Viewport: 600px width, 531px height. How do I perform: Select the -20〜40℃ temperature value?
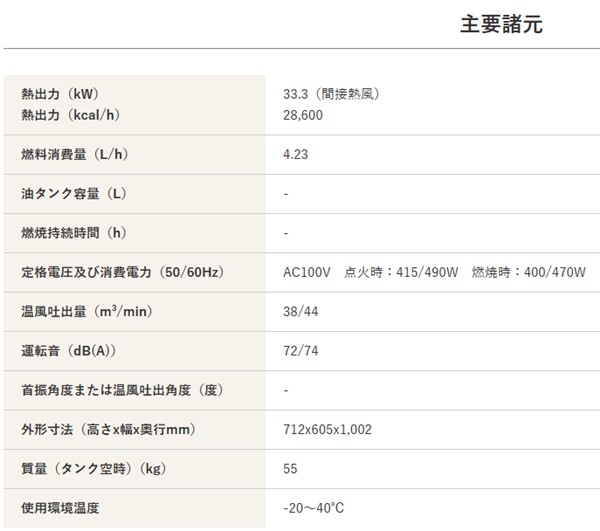coord(313,508)
